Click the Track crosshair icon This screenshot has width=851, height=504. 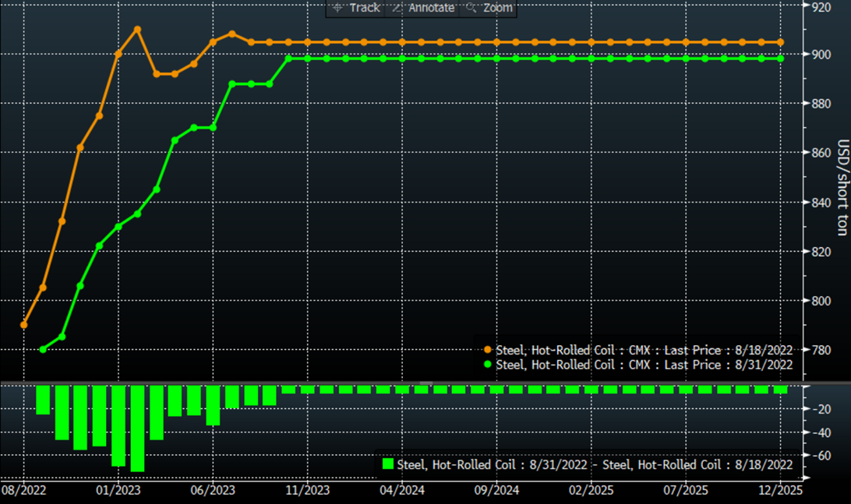[337, 8]
